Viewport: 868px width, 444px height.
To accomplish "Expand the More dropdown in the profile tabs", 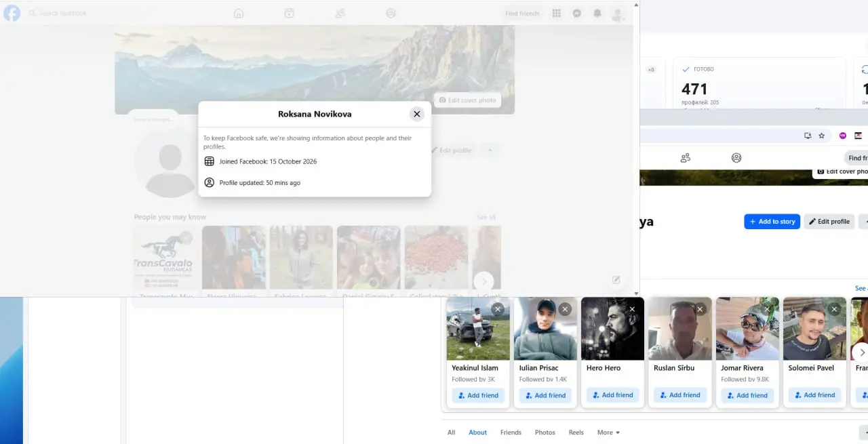I will (x=608, y=432).
